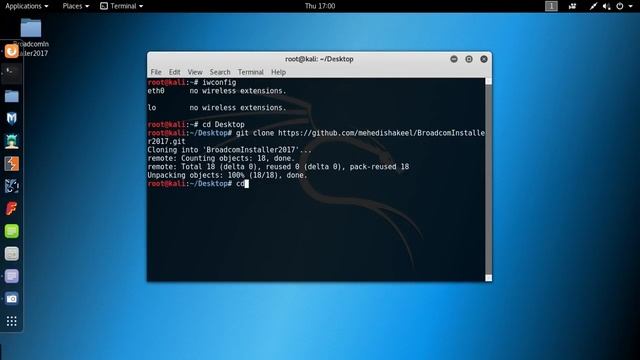Image resolution: width=640 pixels, height=360 pixels.
Task: Click the terminal vertical scrollbar
Action: 488,180
